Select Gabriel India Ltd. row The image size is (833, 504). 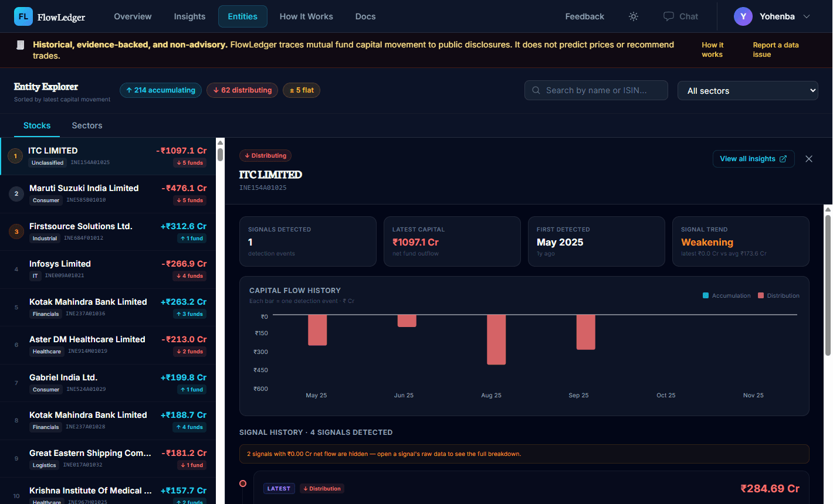[x=108, y=383]
